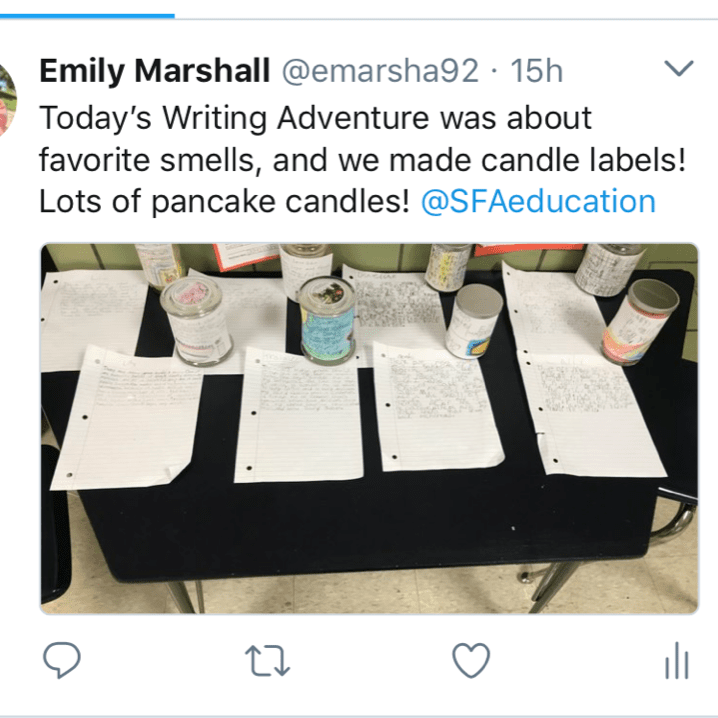Image resolution: width=718 pixels, height=718 pixels.
Task: Retweet the candle labels tweet
Action: 267,660
